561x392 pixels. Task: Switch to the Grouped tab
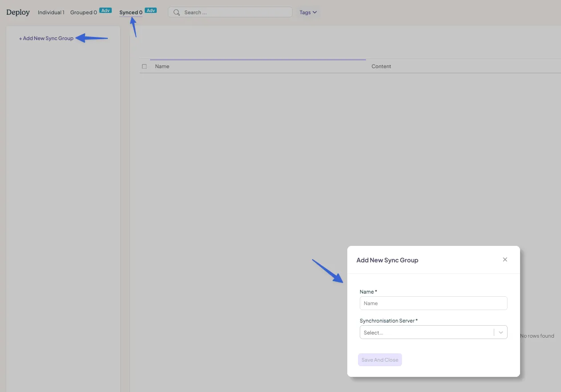tap(84, 12)
